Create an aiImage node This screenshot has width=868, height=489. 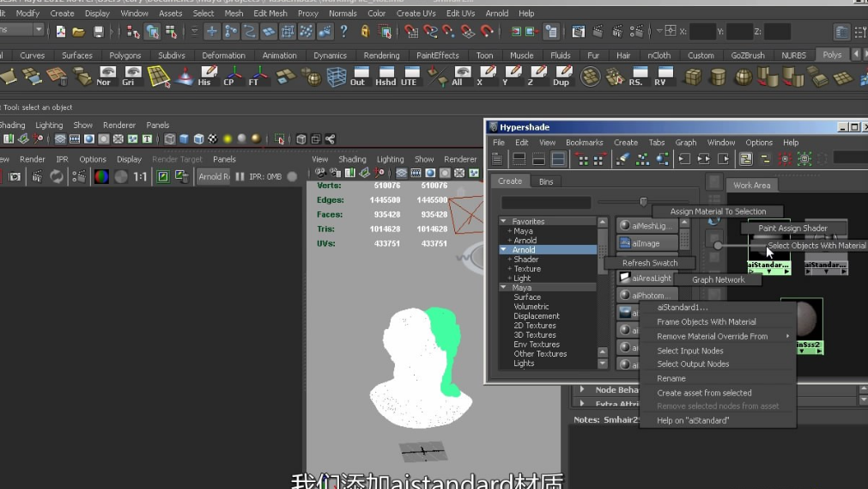tap(646, 243)
